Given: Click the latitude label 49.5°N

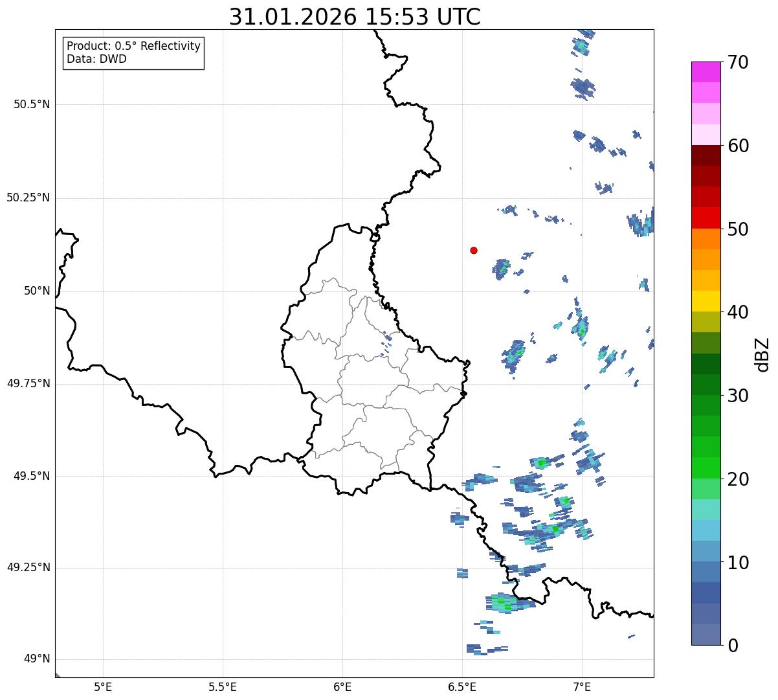Looking at the screenshot, I should [31, 476].
